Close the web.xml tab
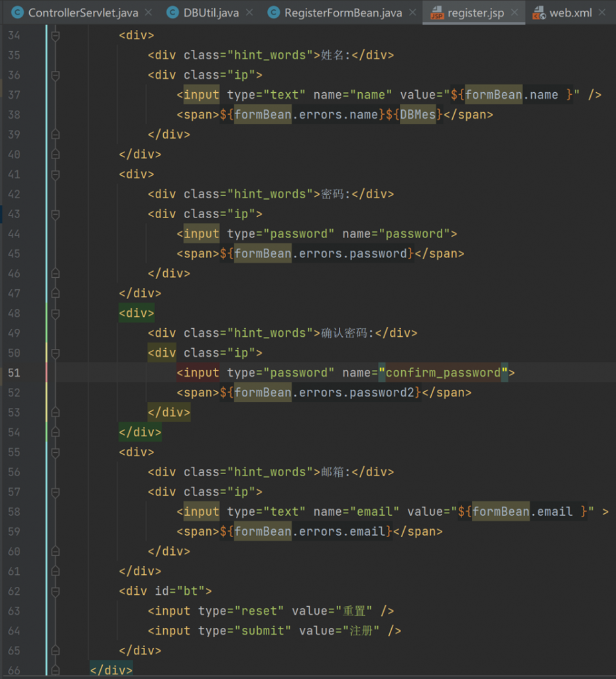 click(x=602, y=13)
